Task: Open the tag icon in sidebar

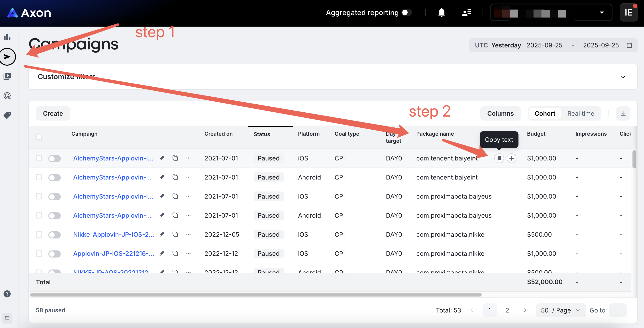Action: (x=7, y=115)
